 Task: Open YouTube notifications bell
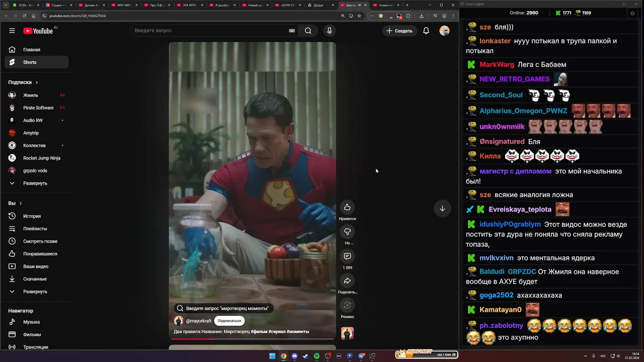point(426,31)
